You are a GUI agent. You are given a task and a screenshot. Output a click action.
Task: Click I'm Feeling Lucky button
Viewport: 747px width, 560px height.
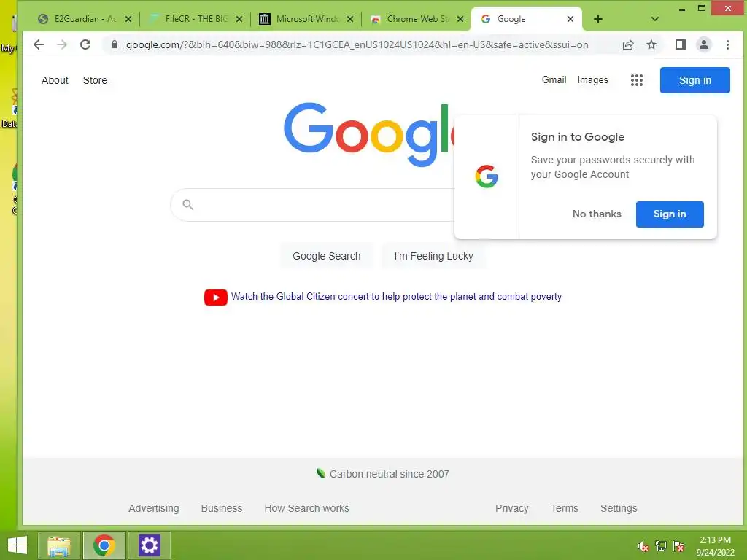point(433,256)
